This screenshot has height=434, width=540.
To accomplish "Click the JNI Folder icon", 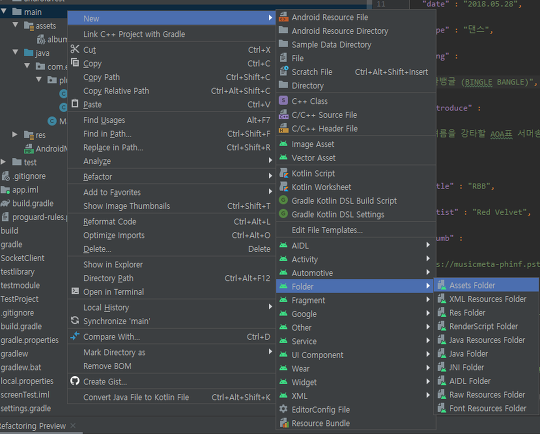I will click(x=442, y=367).
